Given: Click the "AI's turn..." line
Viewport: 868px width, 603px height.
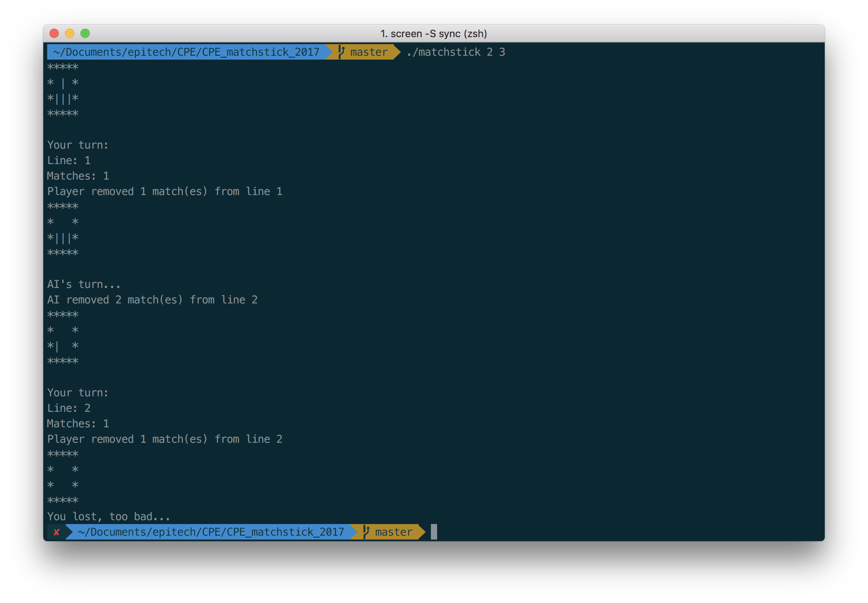Looking at the screenshot, I should tap(84, 284).
